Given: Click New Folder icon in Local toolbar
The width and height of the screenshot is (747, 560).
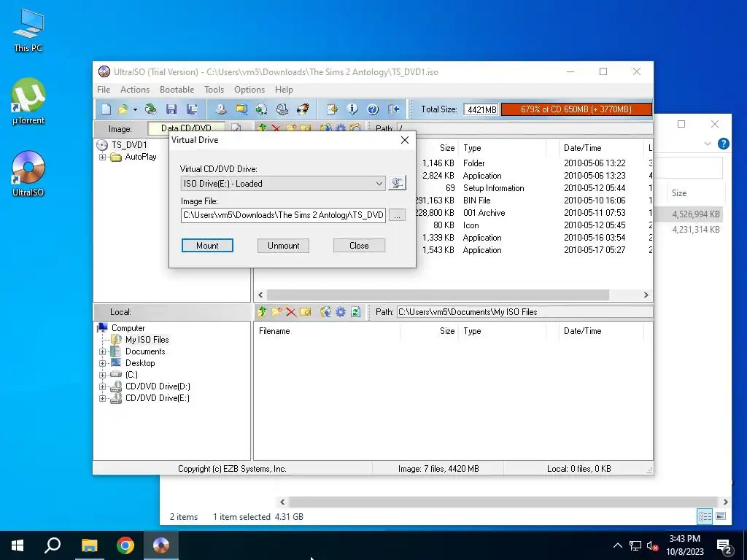Looking at the screenshot, I should (276, 312).
